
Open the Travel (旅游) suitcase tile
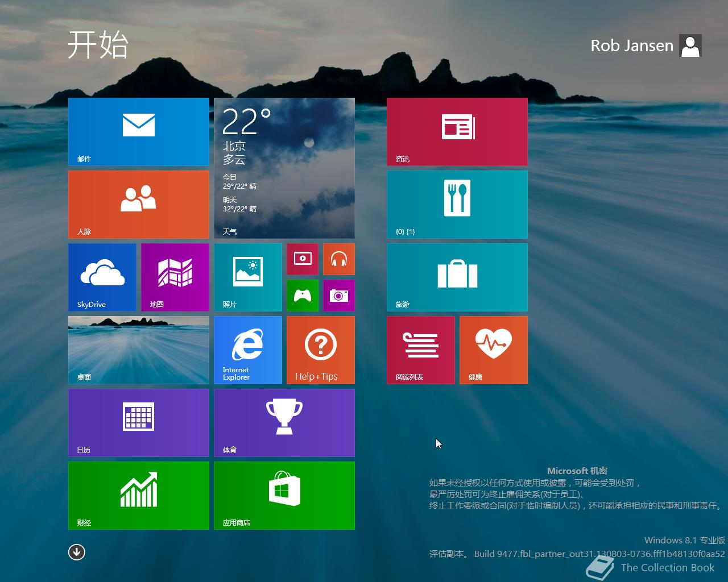[x=457, y=277]
